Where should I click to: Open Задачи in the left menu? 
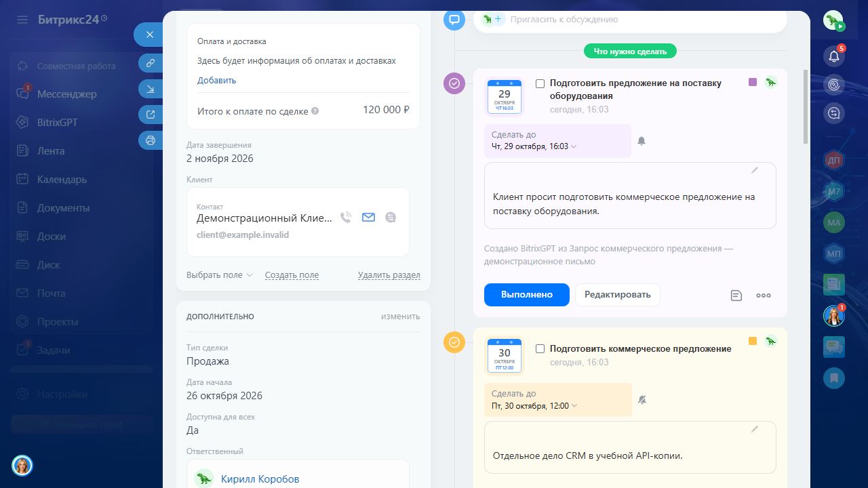tap(54, 350)
